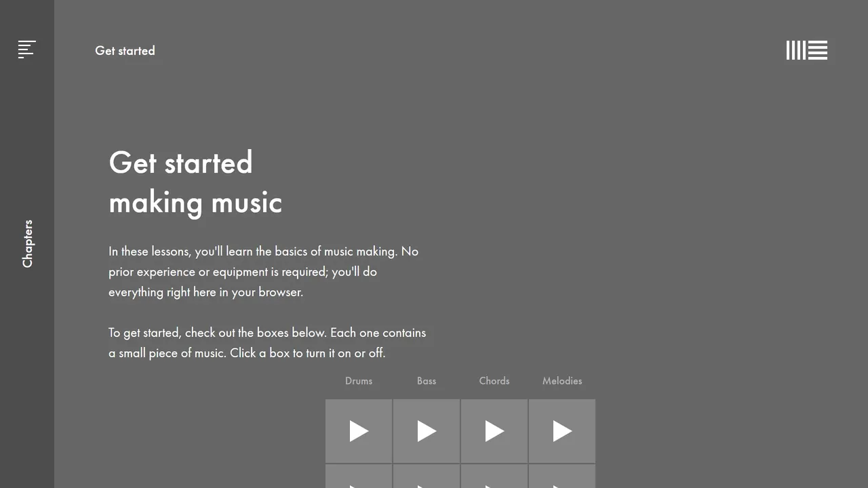Click the "Get started making music" heading

click(x=195, y=183)
